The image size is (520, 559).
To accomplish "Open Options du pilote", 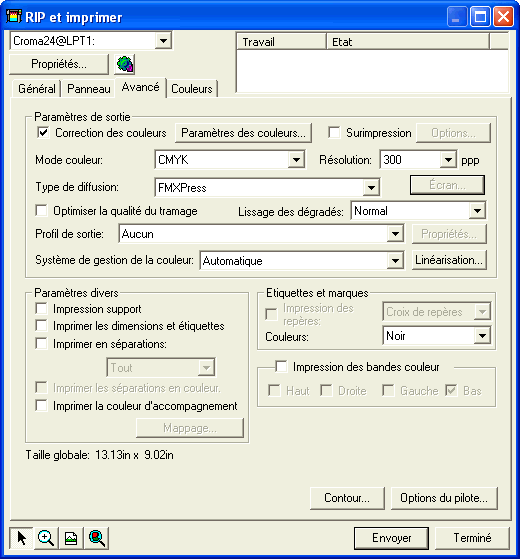I will (x=444, y=498).
